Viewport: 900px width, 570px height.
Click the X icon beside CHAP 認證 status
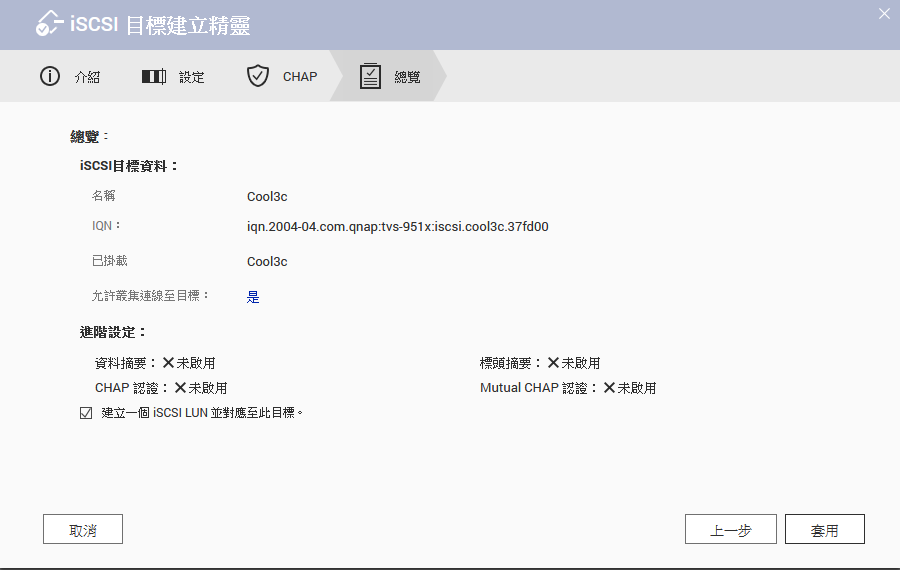[x=180, y=388]
